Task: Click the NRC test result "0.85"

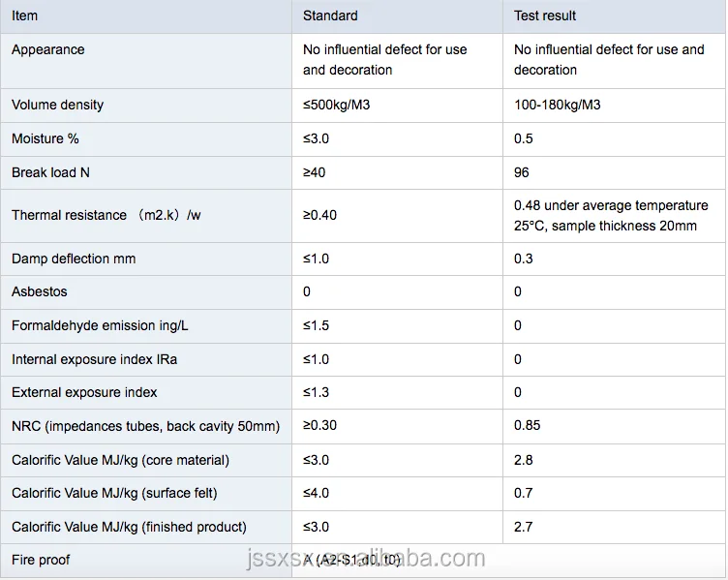Action: (527, 425)
